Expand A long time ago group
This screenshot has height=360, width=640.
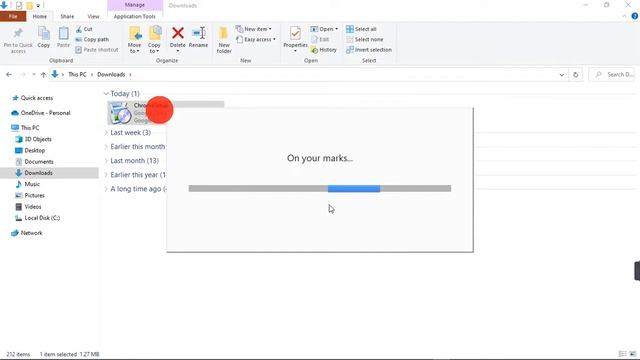(x=106, y=189)
